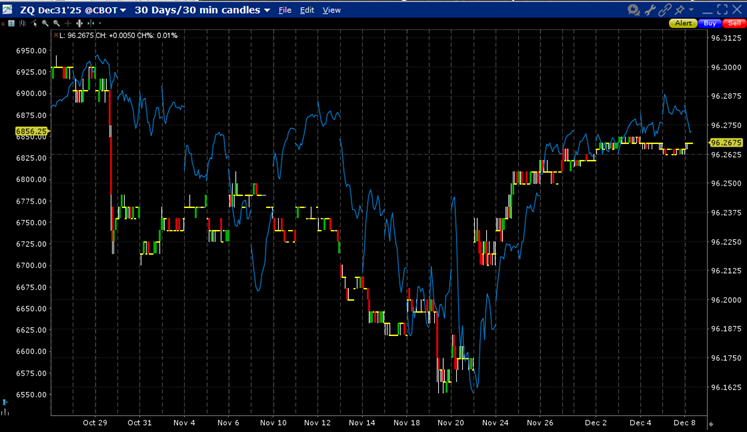
Task: Click the blue vertical scale arrow icon bottom-left
Action: tap(5, 402)
